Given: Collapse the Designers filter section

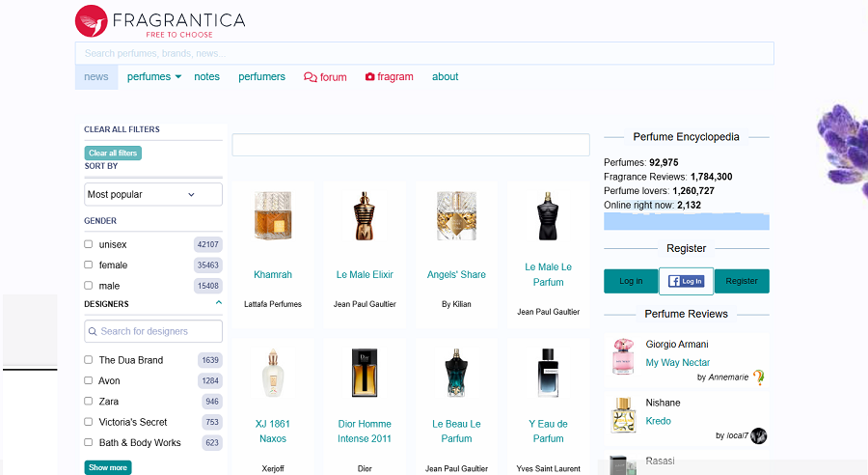Looking at the screenshot, I should (219, 302).
